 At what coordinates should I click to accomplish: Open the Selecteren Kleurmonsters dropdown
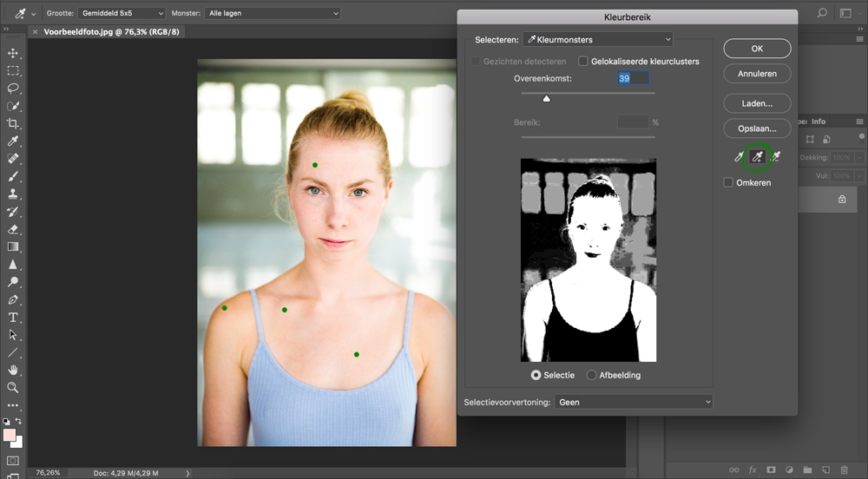coord(598,40)
